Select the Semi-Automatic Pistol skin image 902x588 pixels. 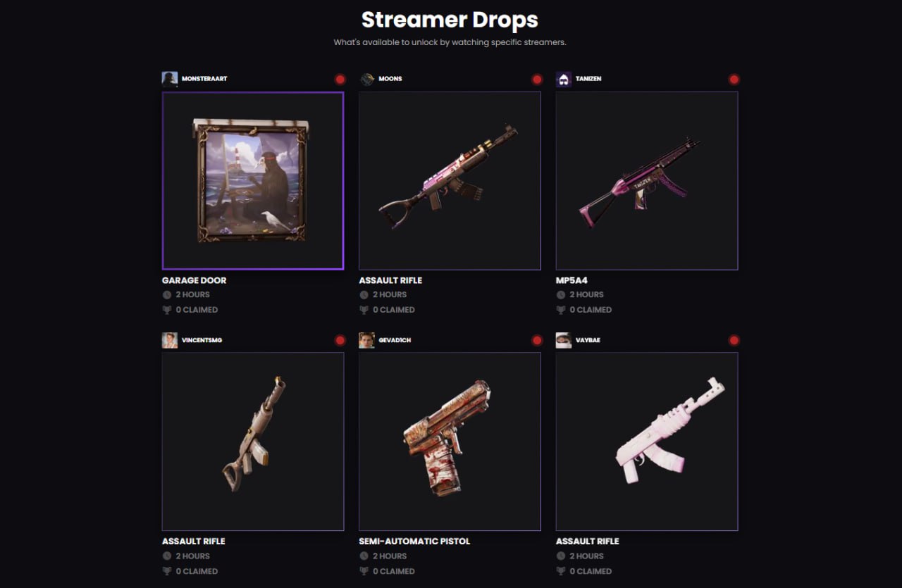(x=450, y=442)
